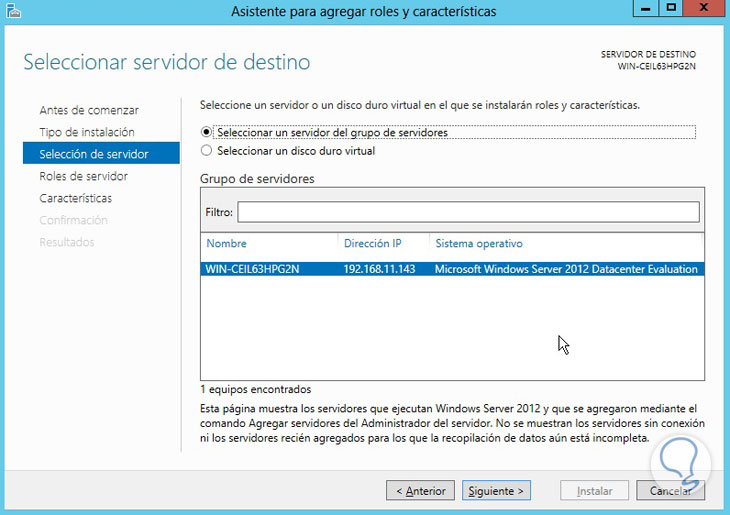Open the 'Roles de servidor' step

(x=83, y=176)
